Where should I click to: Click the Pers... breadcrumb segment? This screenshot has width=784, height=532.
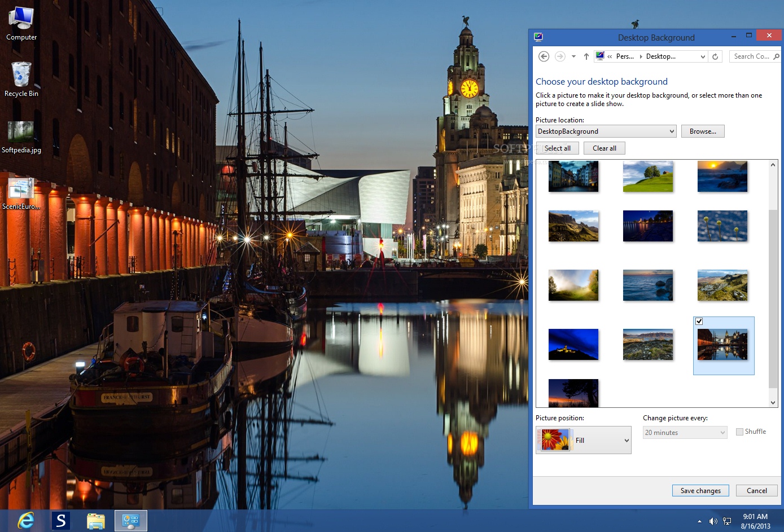pyautogui.click(x=625, y=56)
